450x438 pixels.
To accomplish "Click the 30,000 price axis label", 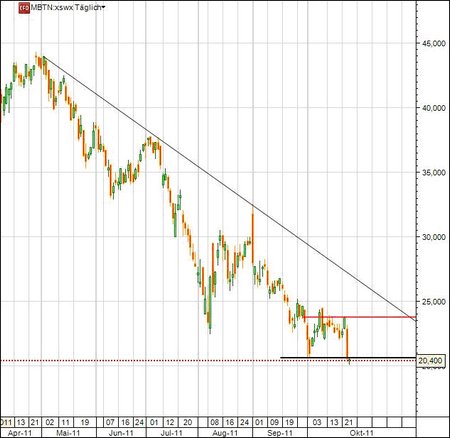I will click(433, 237).
